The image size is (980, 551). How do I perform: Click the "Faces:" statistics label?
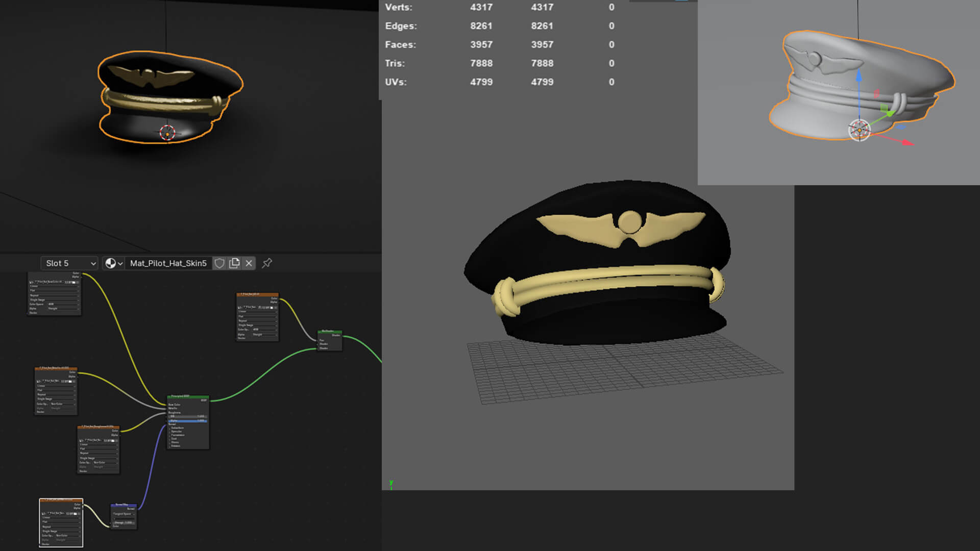coord(400,45)
